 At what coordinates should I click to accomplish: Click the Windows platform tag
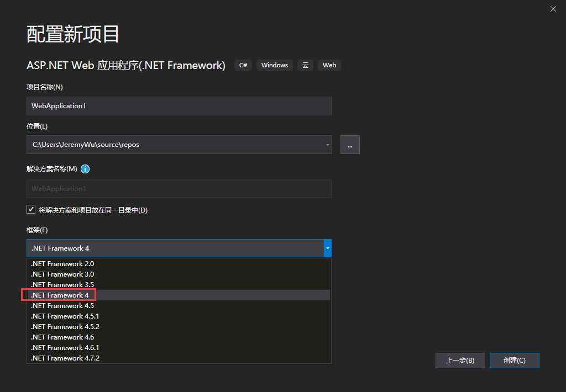(275, 65)
